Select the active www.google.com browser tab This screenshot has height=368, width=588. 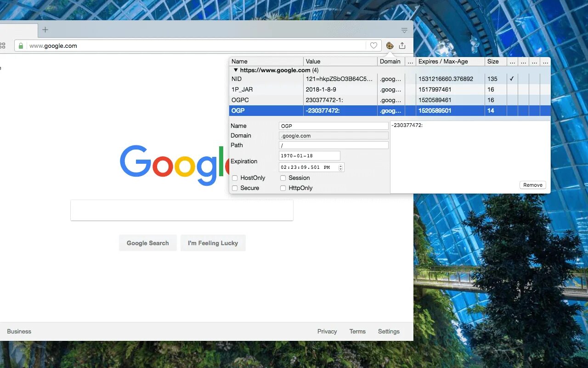point(18,29)
